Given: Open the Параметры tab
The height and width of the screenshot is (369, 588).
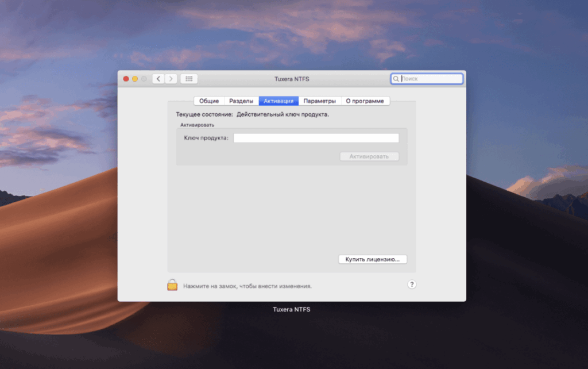Looking at the screenshot, I should point(319,101).
